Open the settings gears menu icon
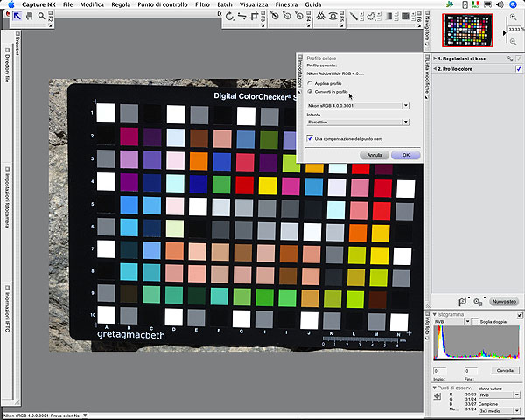Screen dimensions: 525x420 pyautogui.click(x=479, y=302)
